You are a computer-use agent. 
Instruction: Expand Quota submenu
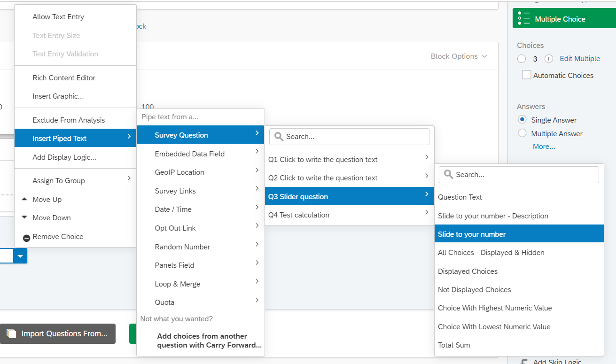tap(257, 300)
